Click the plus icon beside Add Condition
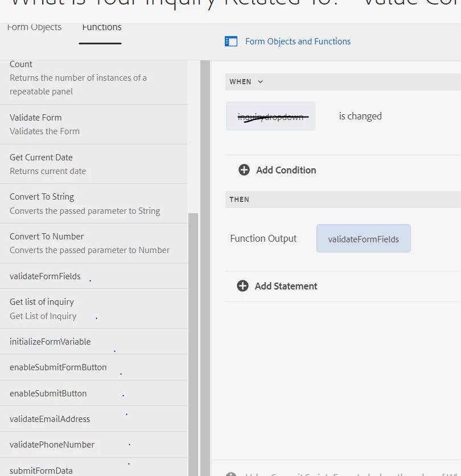 (x=244, y=169)
